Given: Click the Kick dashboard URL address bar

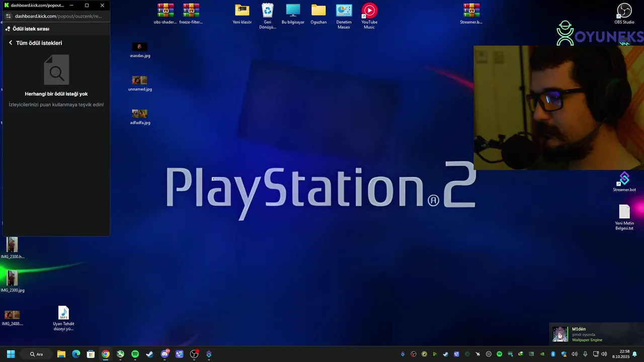Looking at the screenshot, I should pyautogui.click(x=58, y=16).
